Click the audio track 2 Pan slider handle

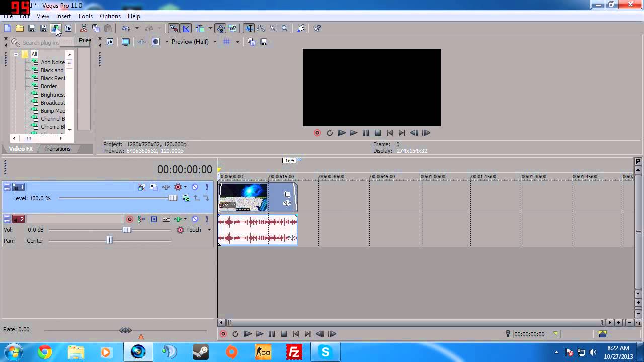coord(109,241)
